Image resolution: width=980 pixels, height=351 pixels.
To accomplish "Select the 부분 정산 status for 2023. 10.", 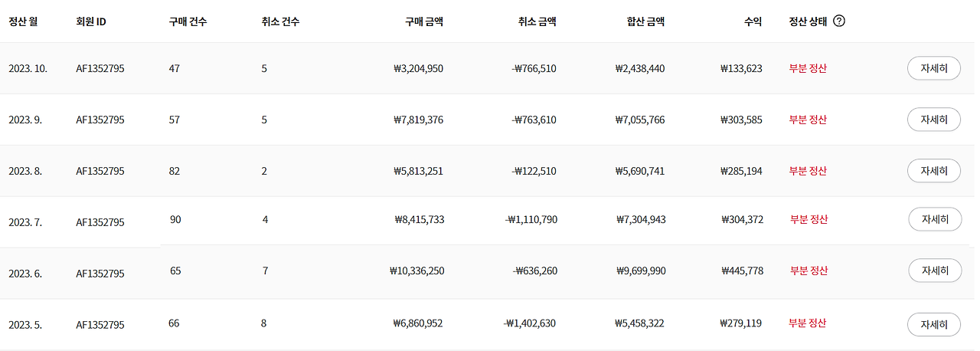I will (808, 68).
